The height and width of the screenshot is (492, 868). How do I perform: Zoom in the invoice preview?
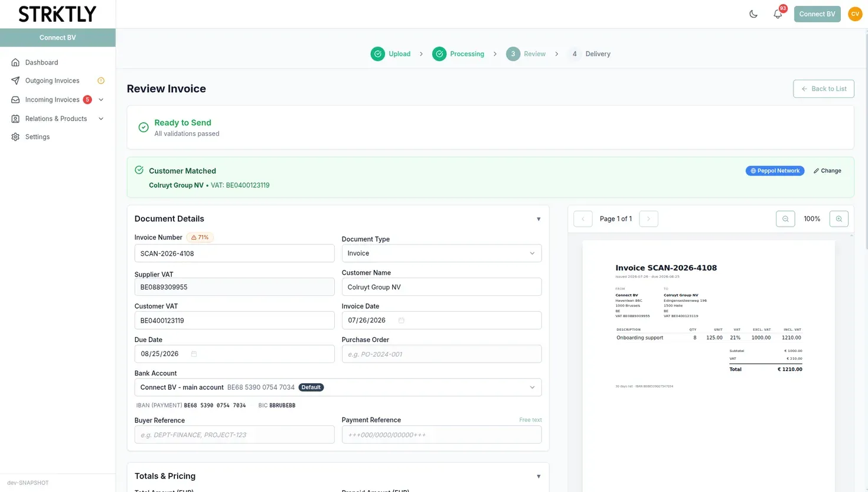coord(839,219)
